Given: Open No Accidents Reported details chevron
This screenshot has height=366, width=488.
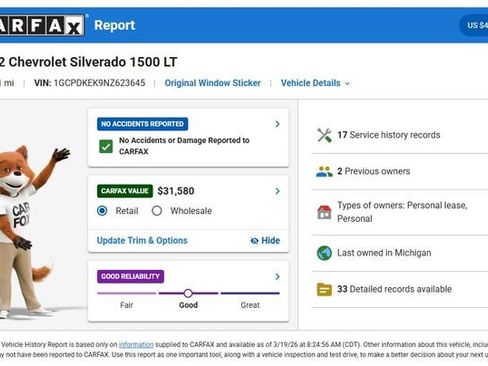Looking at the screenshot, I should [x=277, y=124].
